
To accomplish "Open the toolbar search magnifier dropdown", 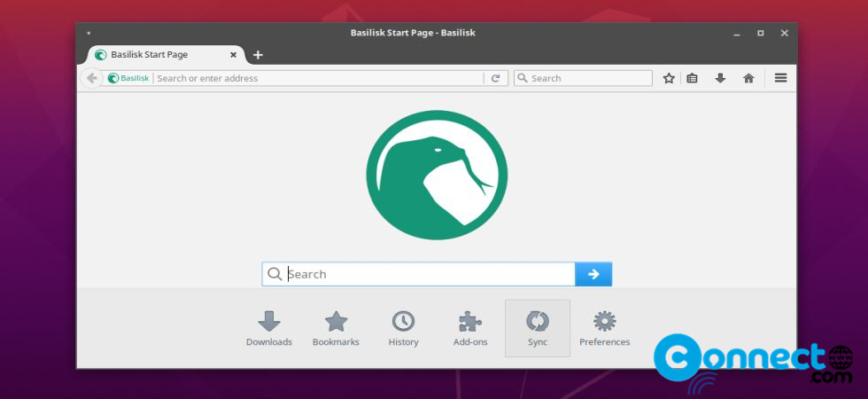I will pyautogui.click(x=522, y=78).
